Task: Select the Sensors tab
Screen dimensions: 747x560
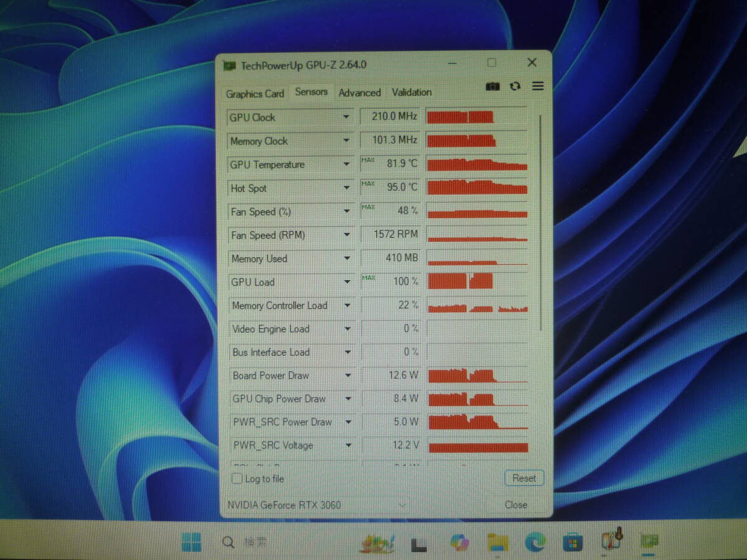Action: point(311,92)
